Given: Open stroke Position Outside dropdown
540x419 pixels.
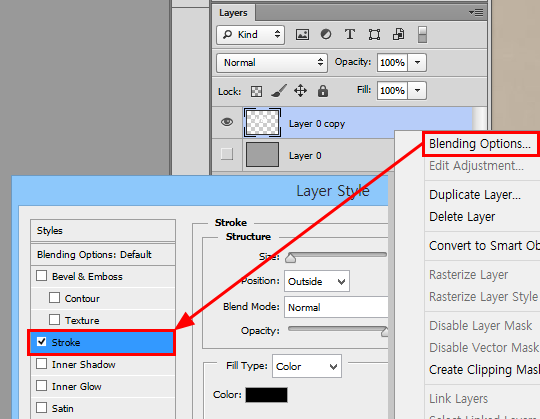Looking at the screenshot, I should tap(317, 281).
